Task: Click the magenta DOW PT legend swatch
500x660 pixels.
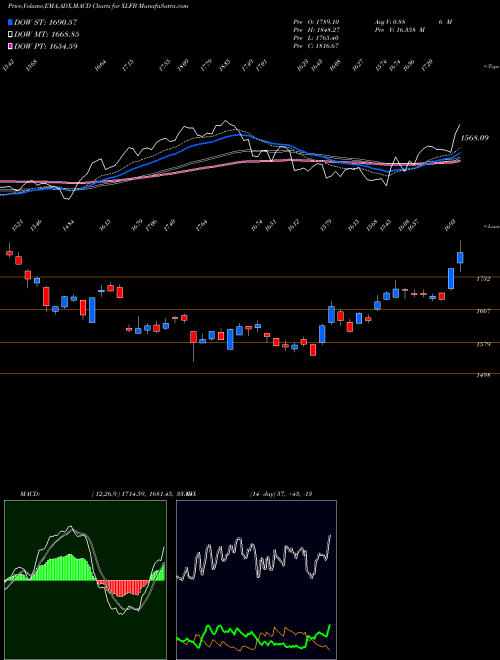Action: tap(11, 46)
